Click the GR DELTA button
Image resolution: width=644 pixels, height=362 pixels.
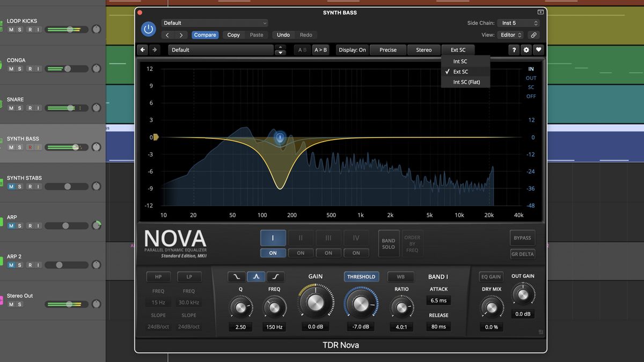522,254
